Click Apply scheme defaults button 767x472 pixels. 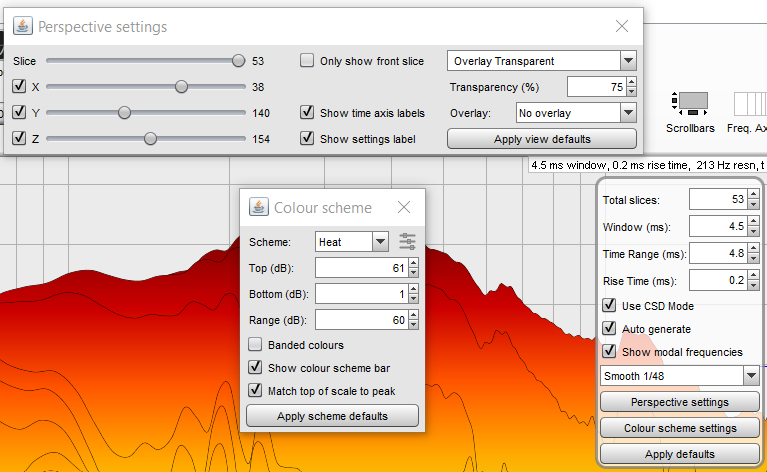[332, 416]
